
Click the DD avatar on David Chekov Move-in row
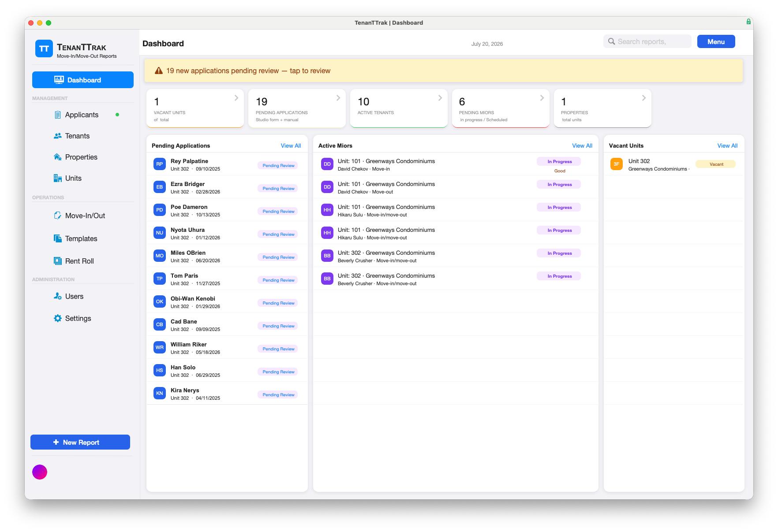pos(327,164)
